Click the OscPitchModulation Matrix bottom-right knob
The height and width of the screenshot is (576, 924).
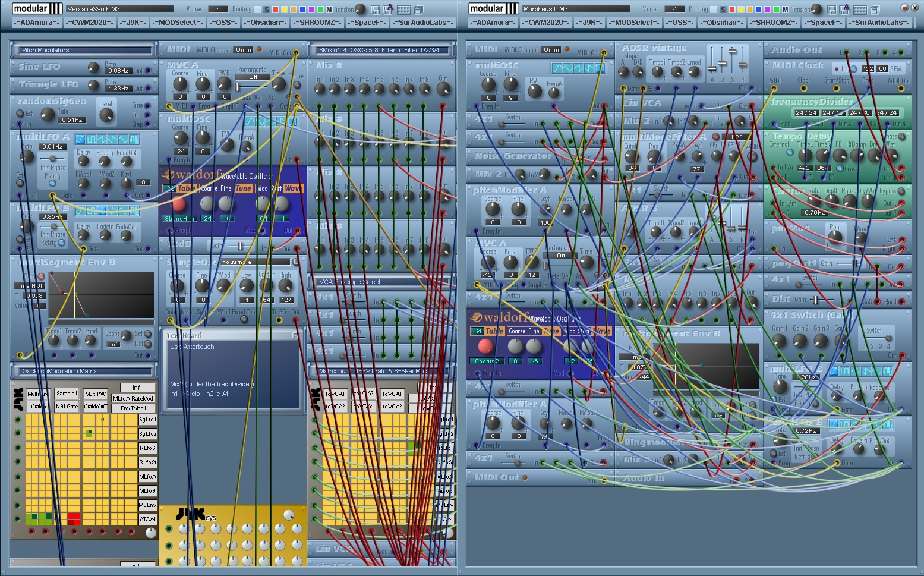[x=151, y=533]
